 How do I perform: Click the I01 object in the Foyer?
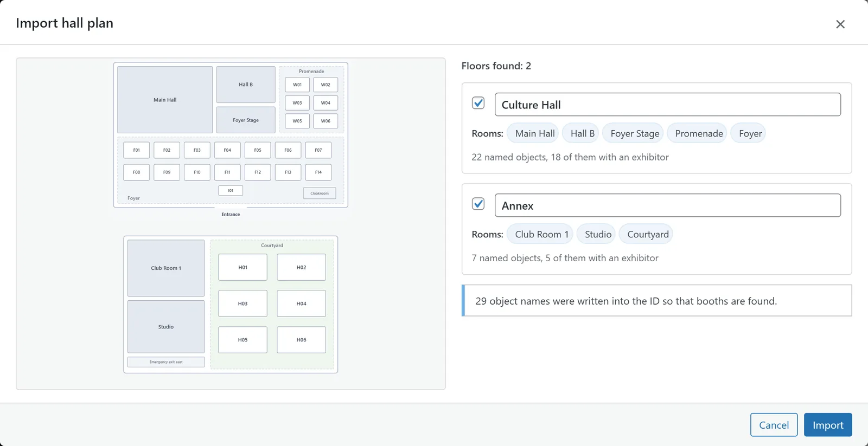coord(231,191)
